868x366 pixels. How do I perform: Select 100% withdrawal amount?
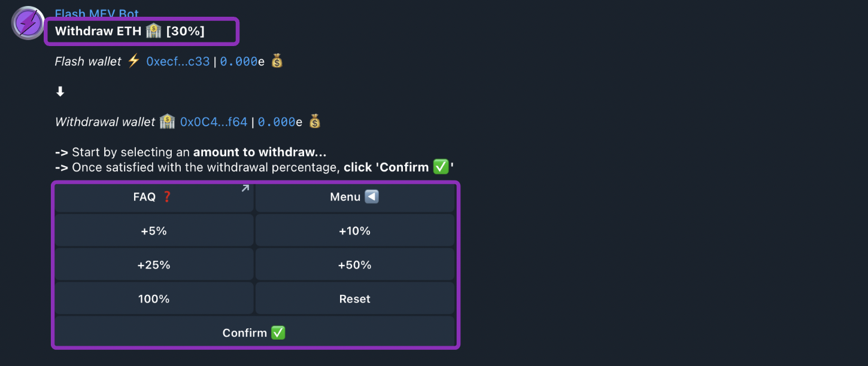click(x=154, y=299)
